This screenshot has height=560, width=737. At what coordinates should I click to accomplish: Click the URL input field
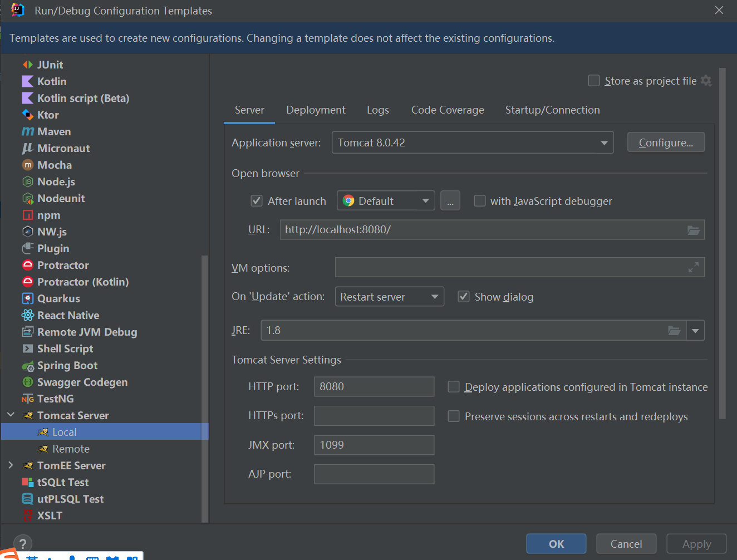(492, 230)
